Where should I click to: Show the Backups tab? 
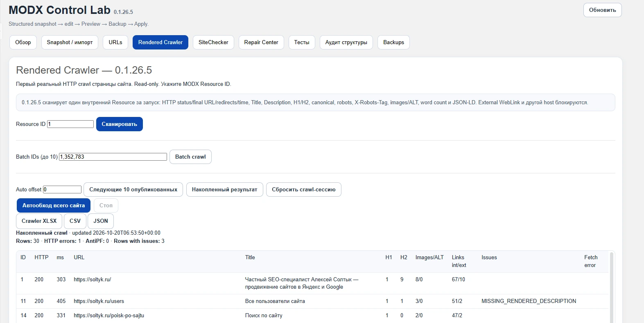393,42
